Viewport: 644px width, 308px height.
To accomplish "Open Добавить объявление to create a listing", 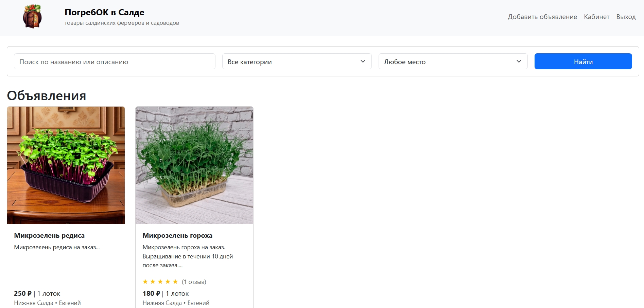I will pos(542,17).
